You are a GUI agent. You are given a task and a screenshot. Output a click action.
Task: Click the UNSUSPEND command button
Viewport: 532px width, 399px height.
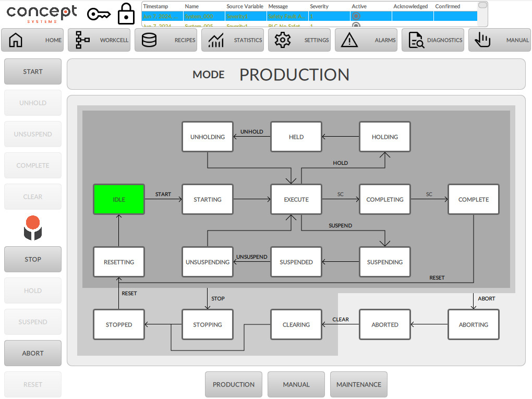pyautogui.click(x=33, y=134)
